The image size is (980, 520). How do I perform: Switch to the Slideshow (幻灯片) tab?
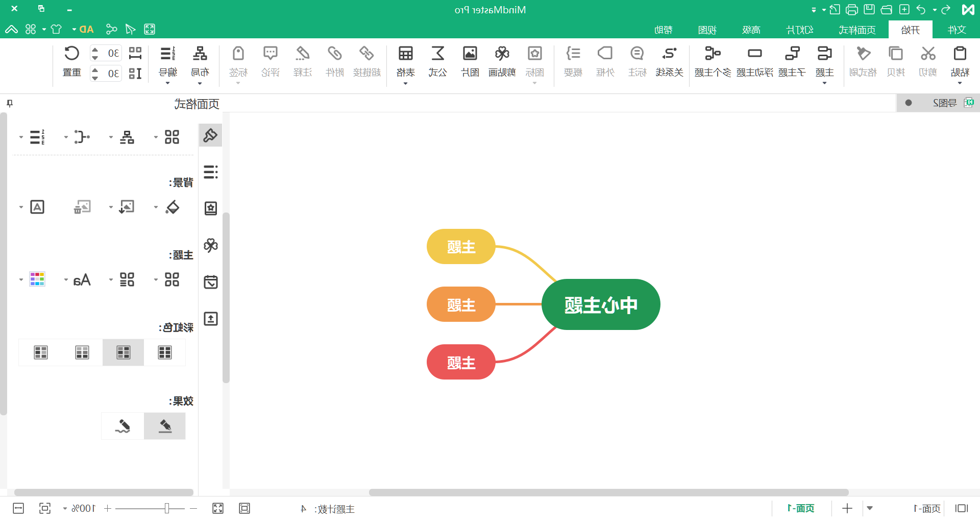800,30
